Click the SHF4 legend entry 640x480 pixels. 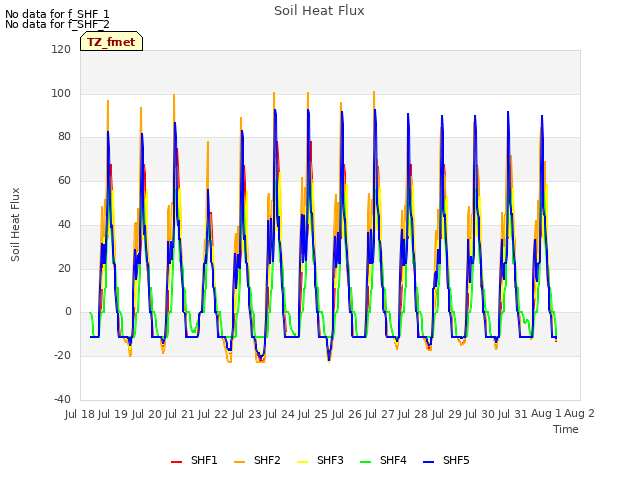(x=383, y=461)
